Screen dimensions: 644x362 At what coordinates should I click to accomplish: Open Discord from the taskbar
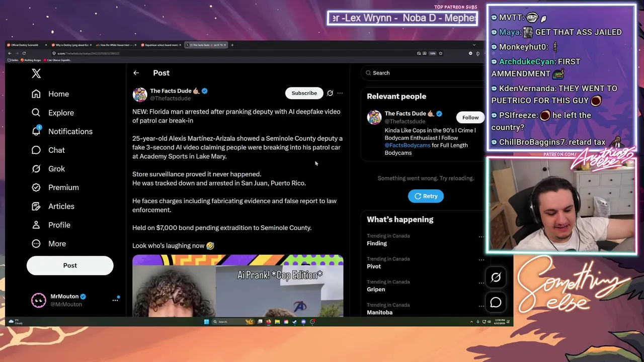[x=303, y=322]
